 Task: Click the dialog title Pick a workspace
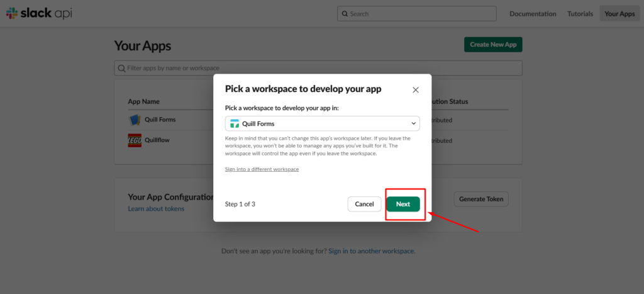click(303, 89)
